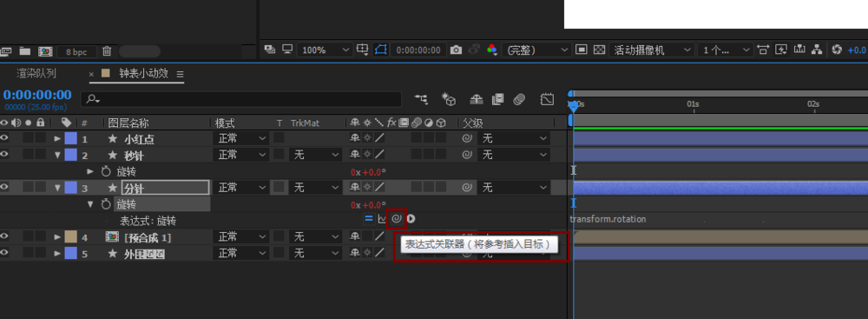
Task: Click the 预合成 1 tan color label
Action: (71, 237)
